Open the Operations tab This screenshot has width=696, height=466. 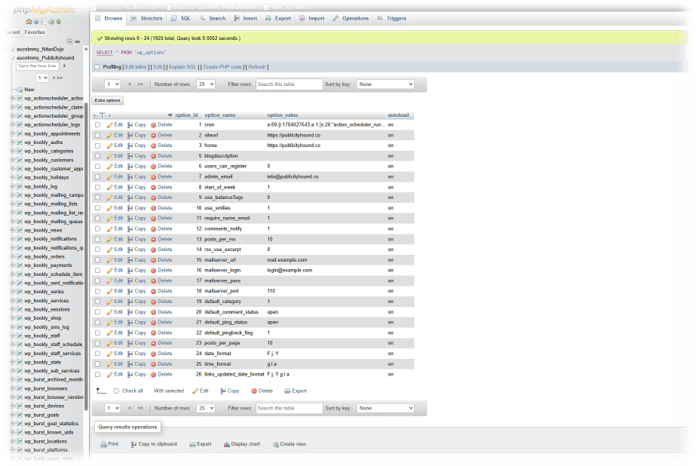(351, 19)
